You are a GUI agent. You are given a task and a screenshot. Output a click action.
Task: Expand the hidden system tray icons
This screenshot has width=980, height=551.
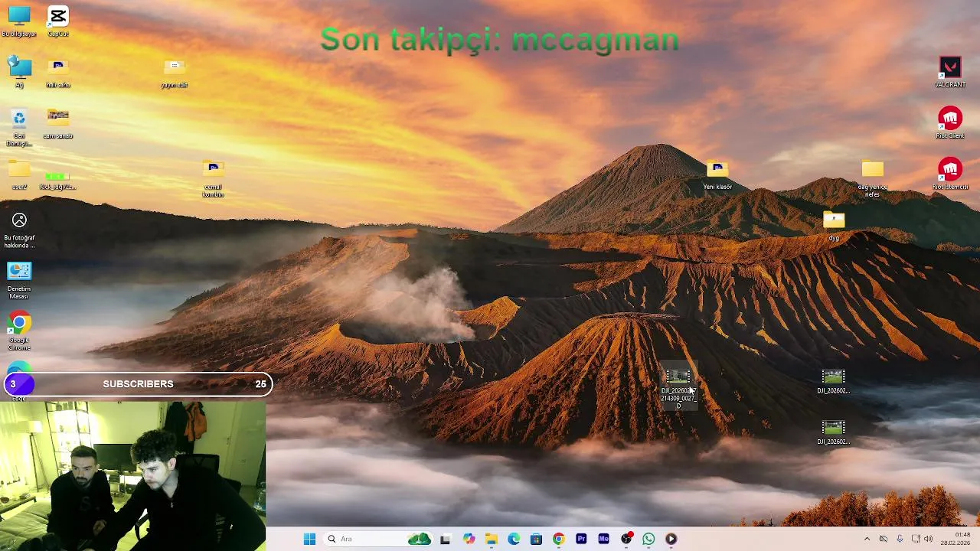click(867, 539)
